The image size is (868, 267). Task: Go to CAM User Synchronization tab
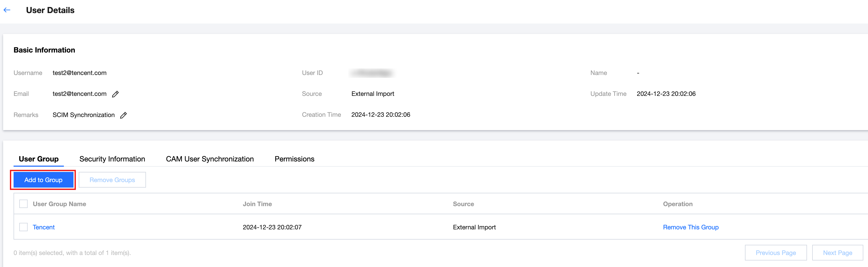click(210, 159)
